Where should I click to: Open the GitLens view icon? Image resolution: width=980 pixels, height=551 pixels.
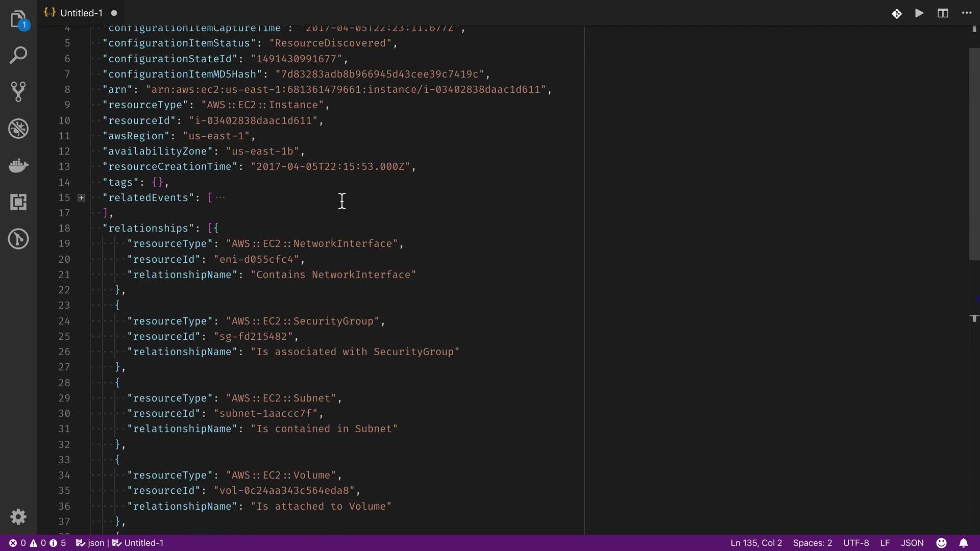18,239
